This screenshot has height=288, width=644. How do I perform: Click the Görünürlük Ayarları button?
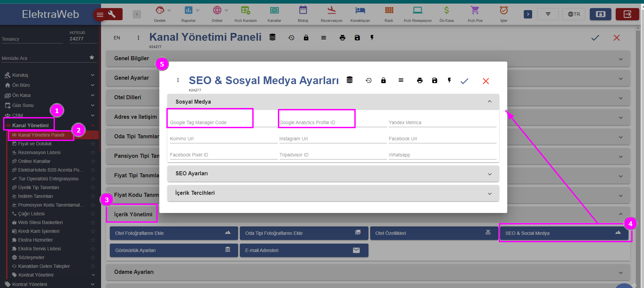click(174, 250)
